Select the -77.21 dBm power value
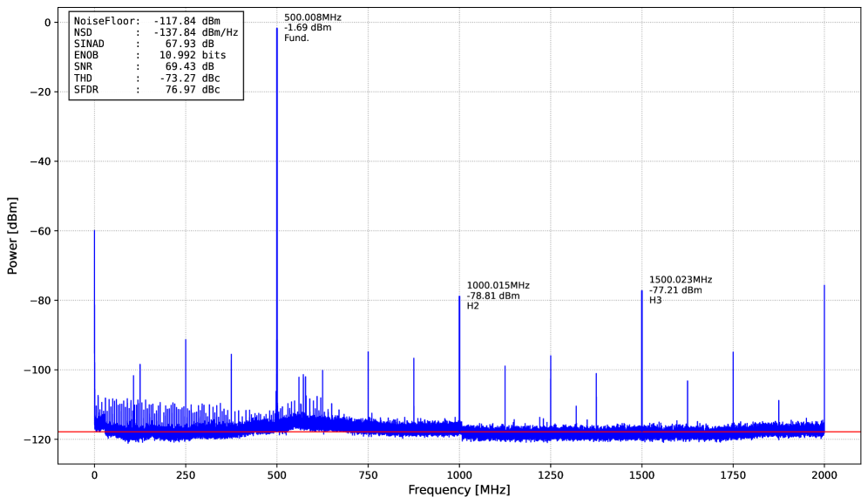This screenshot has width=868, height=504. point(675,290)
